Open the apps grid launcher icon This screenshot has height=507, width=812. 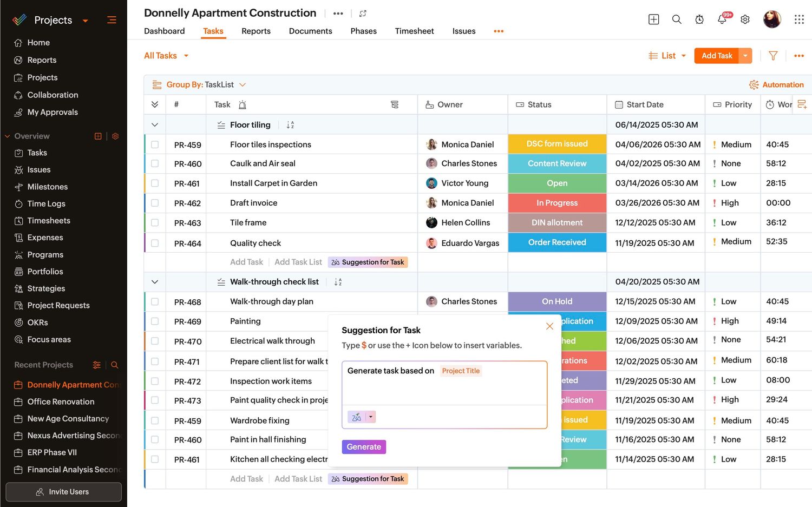tap(799, 19)
